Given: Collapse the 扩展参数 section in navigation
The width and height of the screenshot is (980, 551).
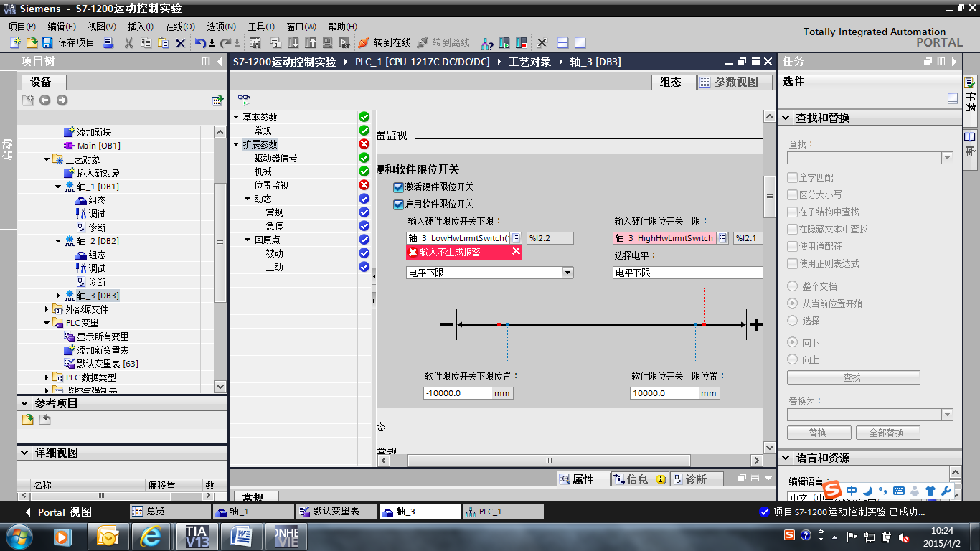Looking at the screenshot, I should pos(237,144).
